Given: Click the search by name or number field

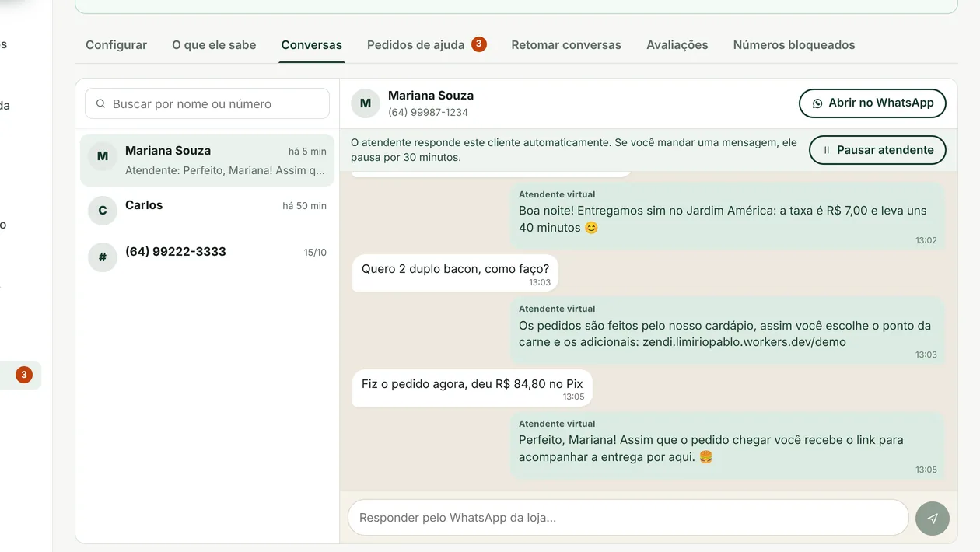Looking at the screenshot, I should (x=207, y=103).
